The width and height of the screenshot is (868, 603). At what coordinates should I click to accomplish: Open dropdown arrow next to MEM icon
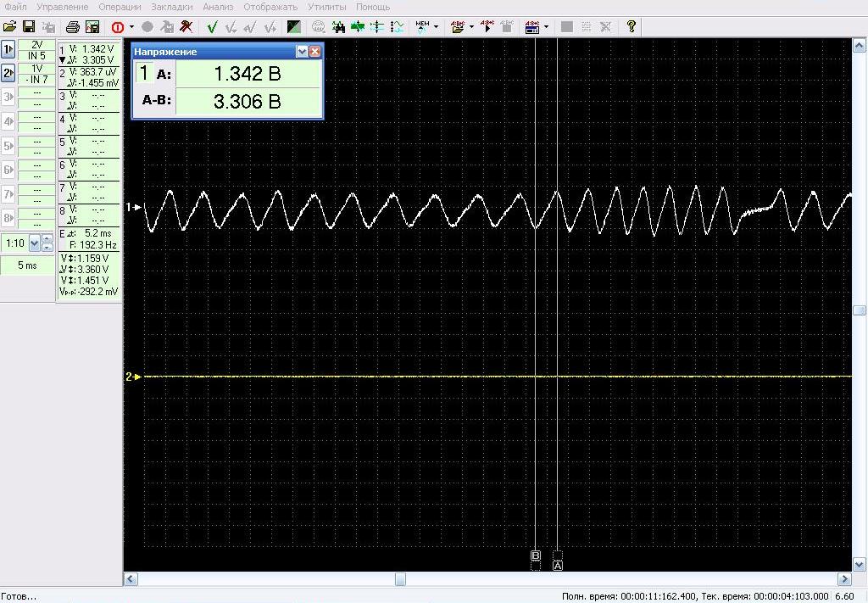(436, 26)
